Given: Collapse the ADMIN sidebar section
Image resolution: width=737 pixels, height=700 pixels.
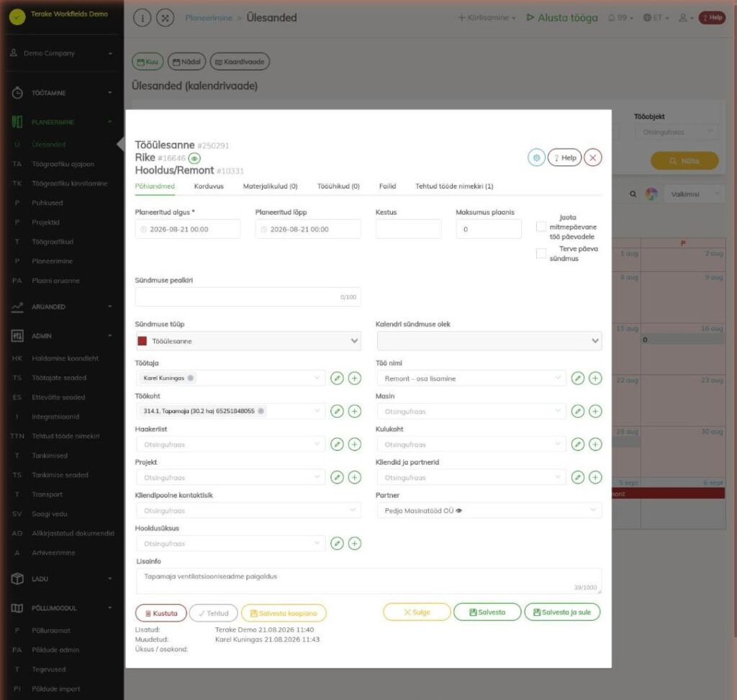Looking at the screenshot, I should 62,336.
